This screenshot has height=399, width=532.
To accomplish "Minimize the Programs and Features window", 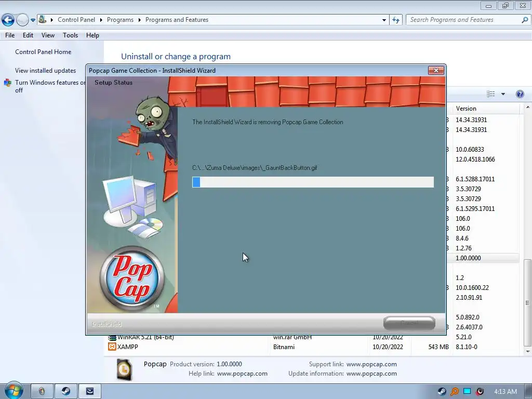I will point(488,6).
